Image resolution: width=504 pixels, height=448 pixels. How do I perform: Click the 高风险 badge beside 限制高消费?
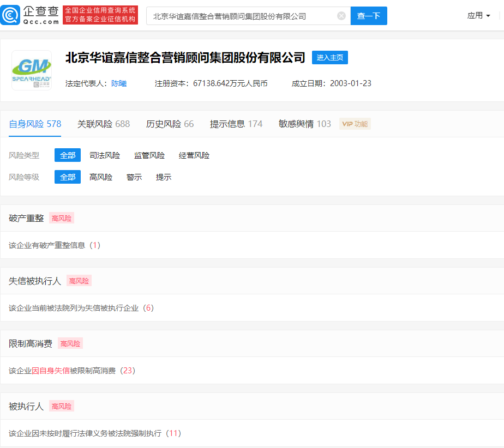70,343
